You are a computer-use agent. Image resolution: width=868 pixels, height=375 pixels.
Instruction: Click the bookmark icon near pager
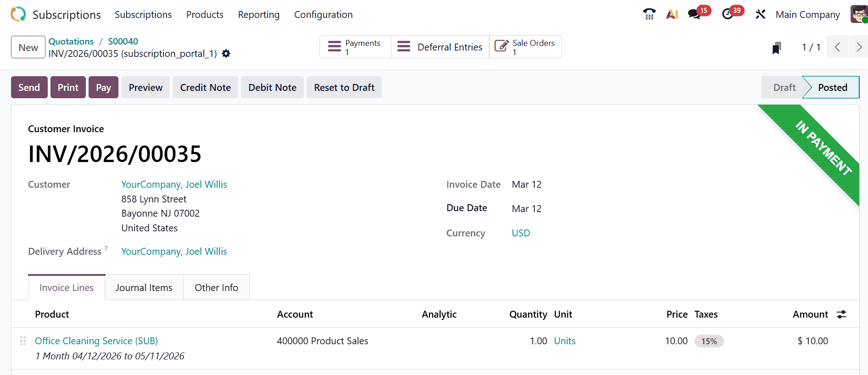776,48
